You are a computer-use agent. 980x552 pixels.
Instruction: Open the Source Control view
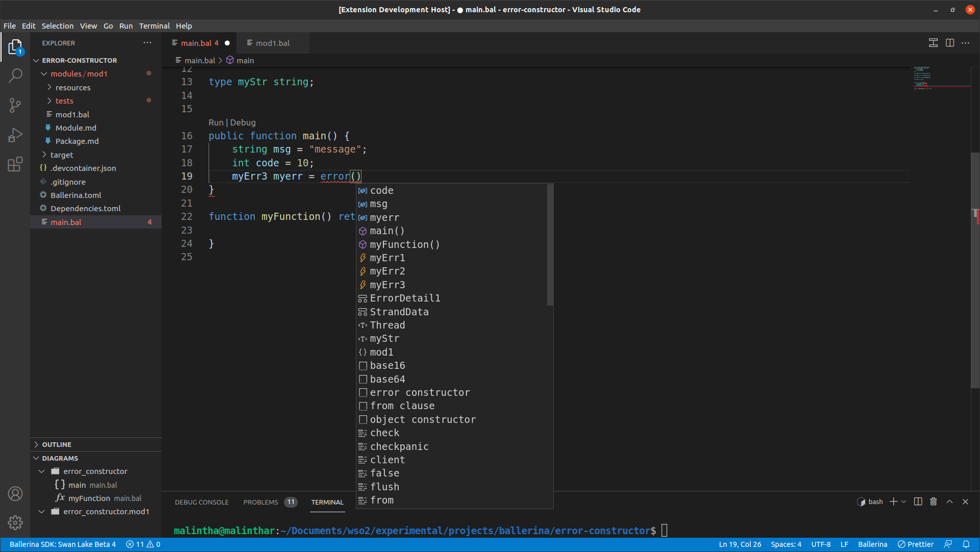pos(15,105)
